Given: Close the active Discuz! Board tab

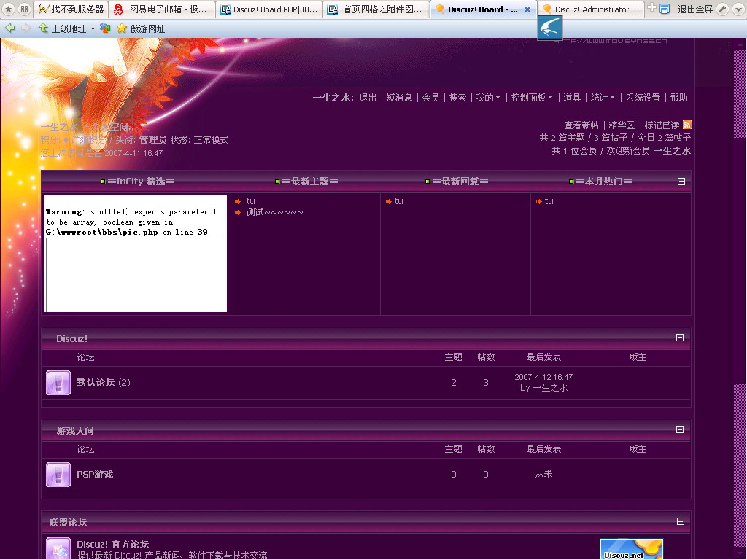Looking at the screenshot, I should pyautogui.click(x=527, y=9).
